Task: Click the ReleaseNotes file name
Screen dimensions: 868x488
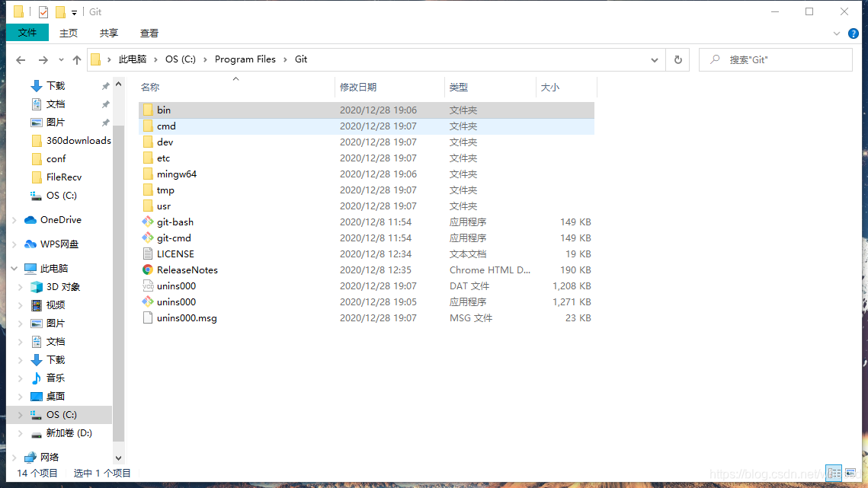Action: [x=187, y=270]
